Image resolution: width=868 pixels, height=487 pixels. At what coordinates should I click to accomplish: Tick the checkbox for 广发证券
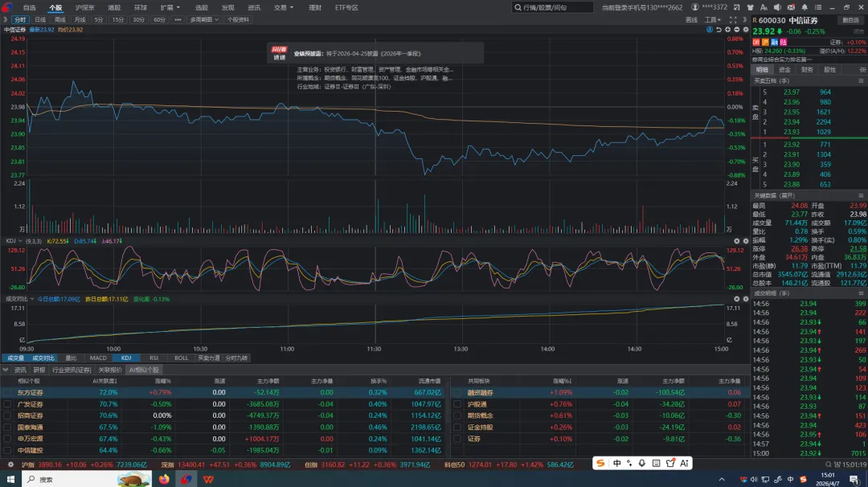[8, 404]
